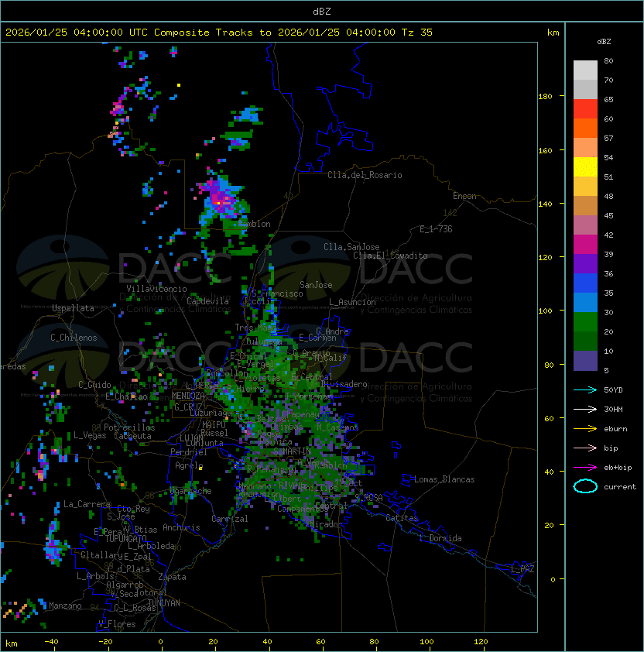644x652 pixels.
Task: Click the cyan 50YD arrow in legend
Action: click(x=585, y=389)
